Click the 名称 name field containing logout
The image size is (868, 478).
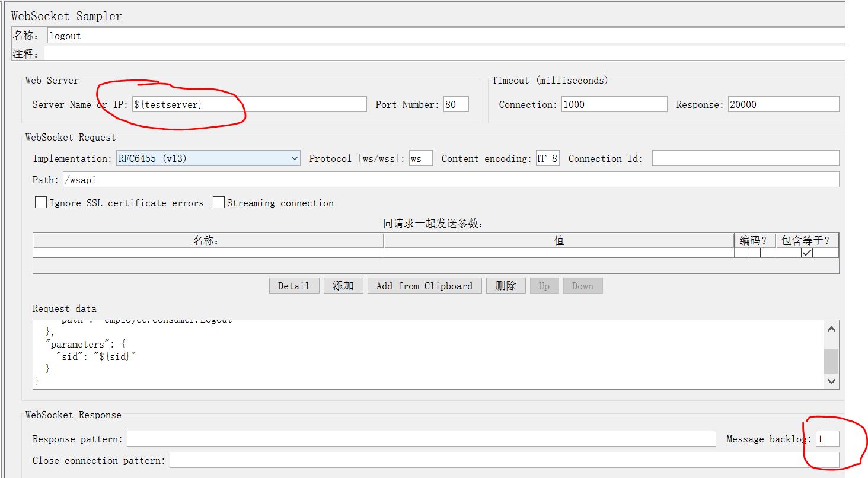445,36
